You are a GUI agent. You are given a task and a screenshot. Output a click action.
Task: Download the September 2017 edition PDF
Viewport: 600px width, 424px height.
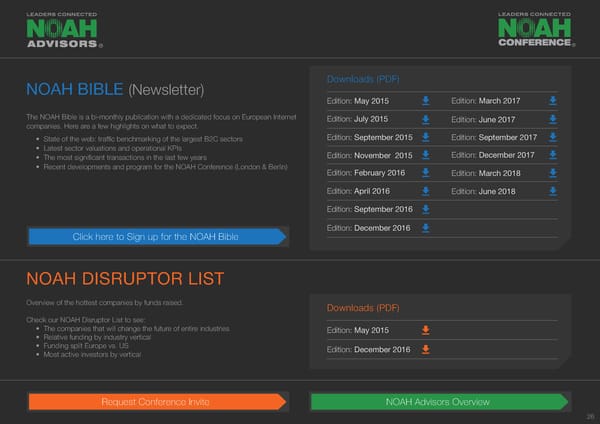(553, 137)
